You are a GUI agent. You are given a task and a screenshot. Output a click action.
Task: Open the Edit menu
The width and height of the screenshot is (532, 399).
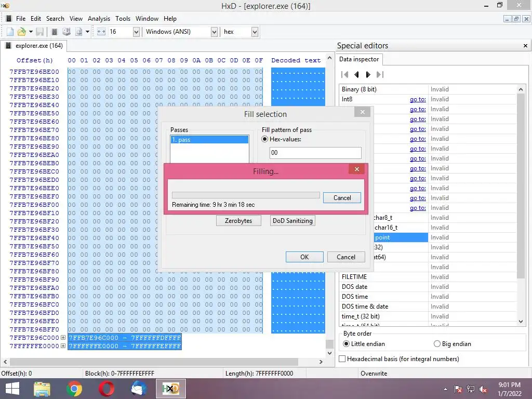tap(36, 19)
